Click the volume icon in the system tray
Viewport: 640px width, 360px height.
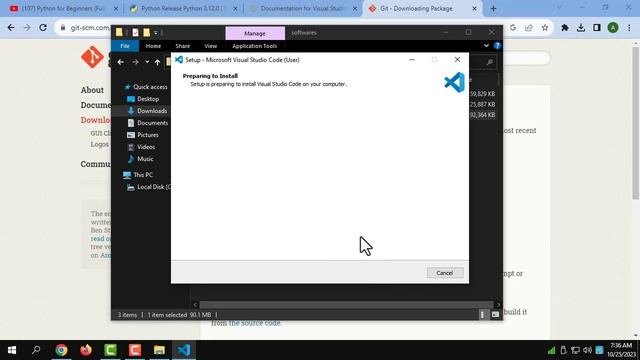(x=587, y=350)
